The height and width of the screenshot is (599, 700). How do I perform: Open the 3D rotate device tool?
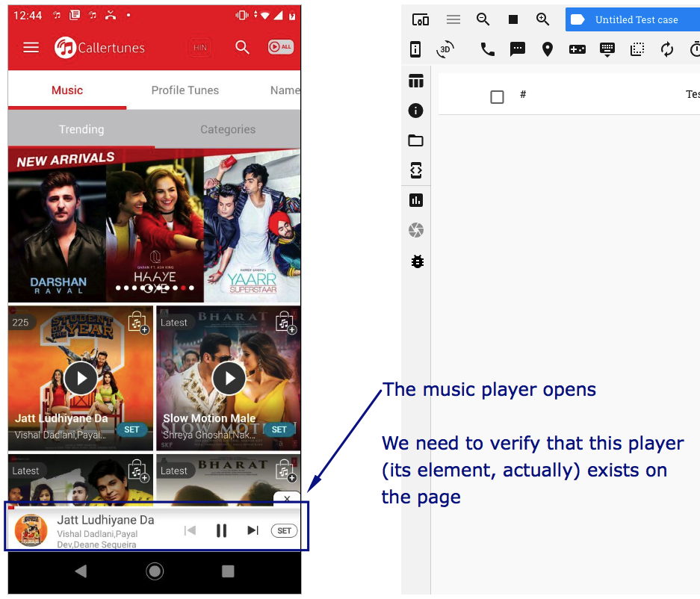[x=445, y=49]
